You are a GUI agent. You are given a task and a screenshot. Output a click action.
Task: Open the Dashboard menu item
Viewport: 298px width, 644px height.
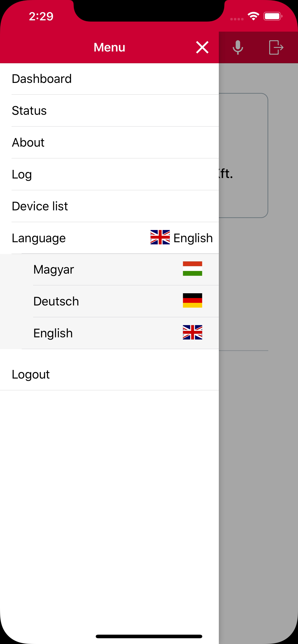point(109,79)
